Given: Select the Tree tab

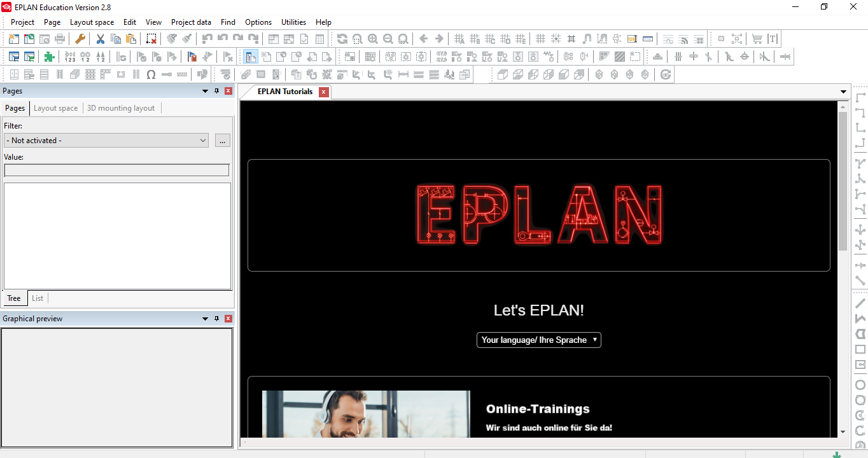Looking at the screenshot, I should click(x=14, y=298).
